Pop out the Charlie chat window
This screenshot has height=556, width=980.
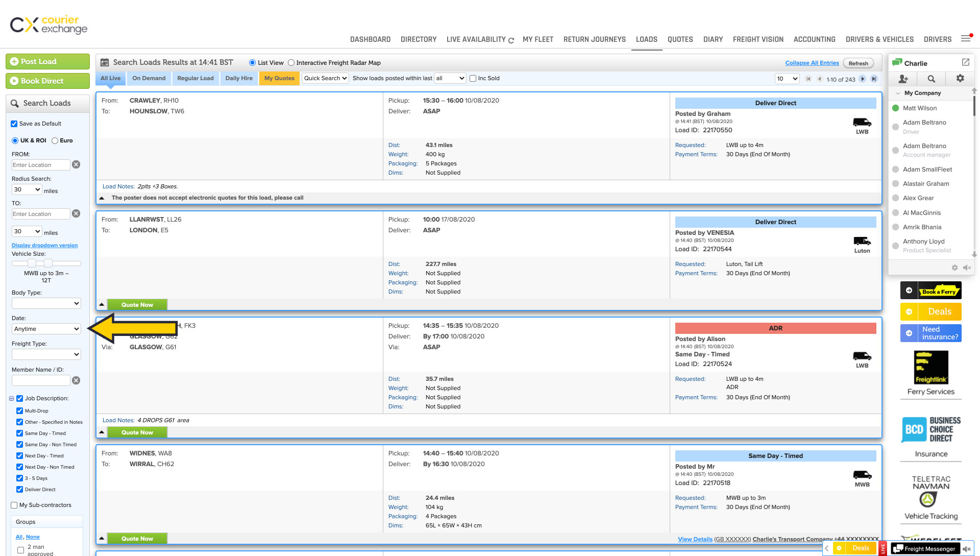pos(965,62)
